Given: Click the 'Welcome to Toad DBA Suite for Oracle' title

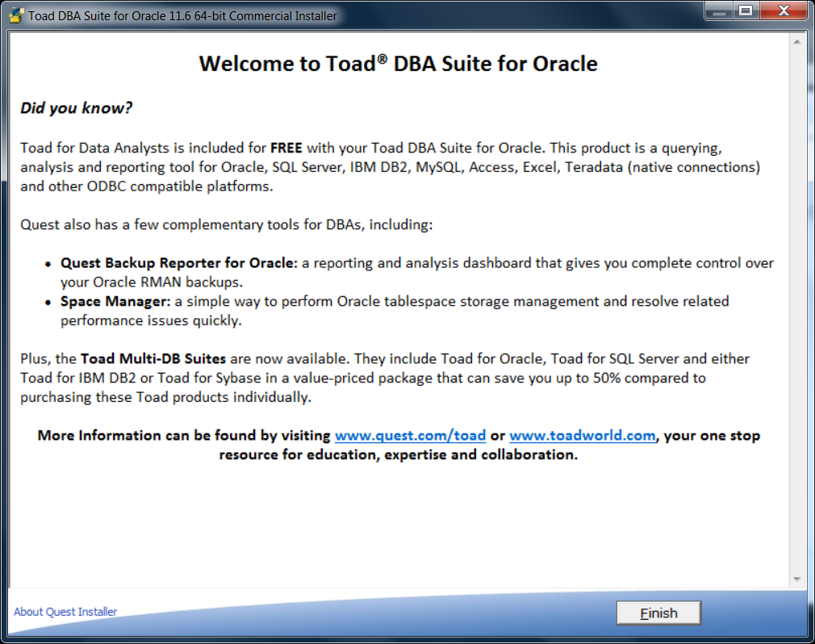Looking at the screenshot, I should click(x=398, y=64).
